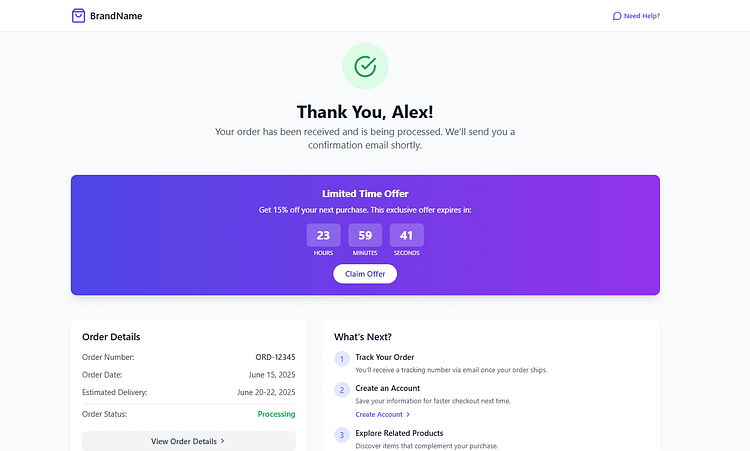Click the step 2 circle for Create an Account

point(342,390)
